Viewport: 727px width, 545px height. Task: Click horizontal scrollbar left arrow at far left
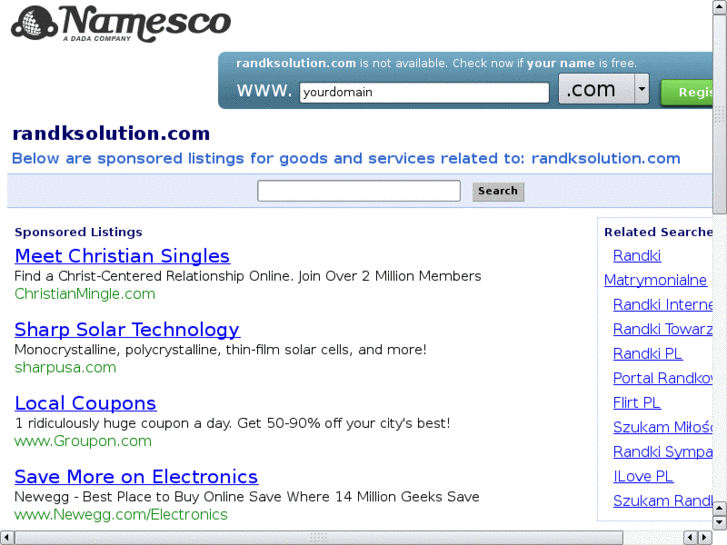(x=6, y=538)
